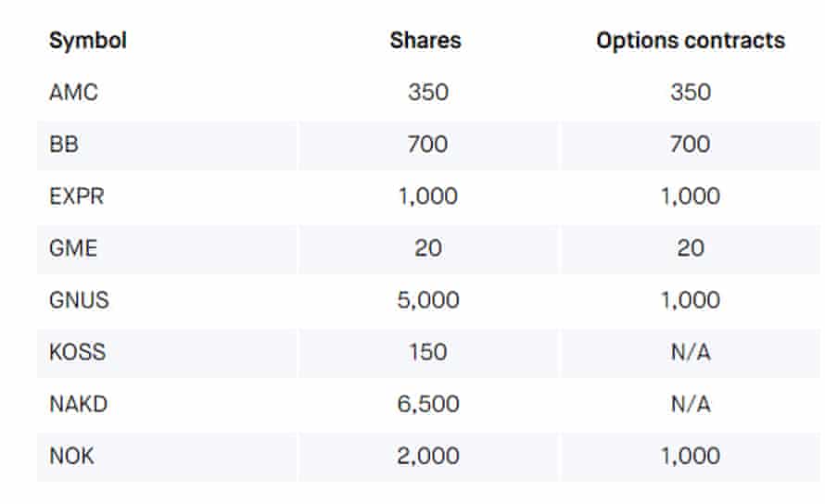This screenshot has height=504, width=825.
Task: Click the Options contracts column header
Action: click(691, 41)
